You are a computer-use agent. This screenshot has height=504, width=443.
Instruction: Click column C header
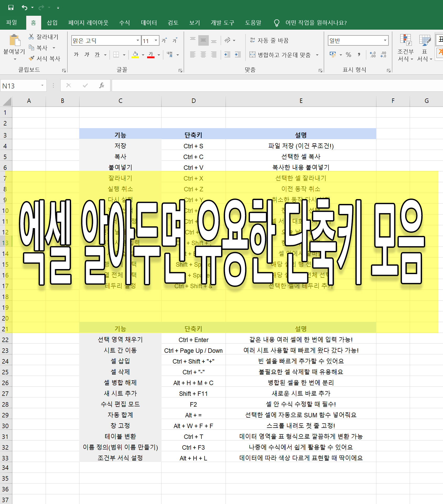pyautogui.click(x=120, y=101)
